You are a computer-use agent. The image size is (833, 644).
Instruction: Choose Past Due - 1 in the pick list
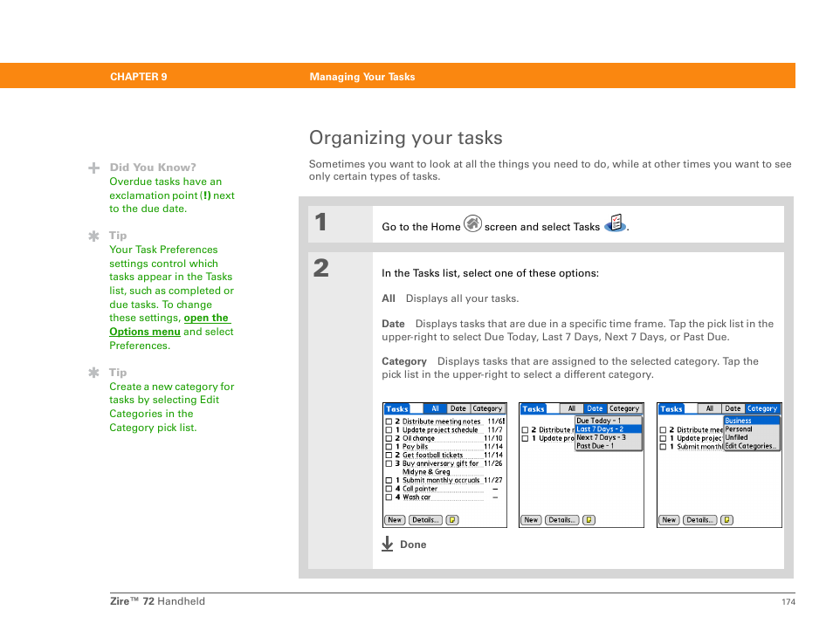click(x=609, y=446)
